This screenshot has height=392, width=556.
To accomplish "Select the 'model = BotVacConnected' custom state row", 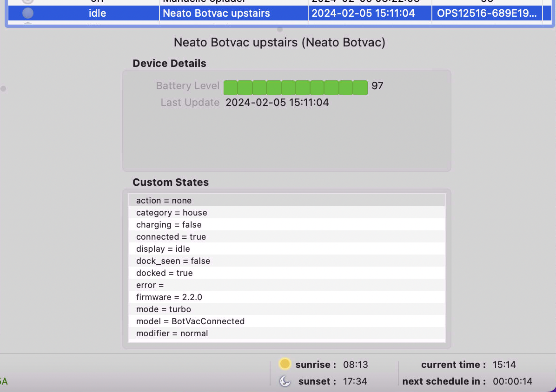I will [286, 321].
